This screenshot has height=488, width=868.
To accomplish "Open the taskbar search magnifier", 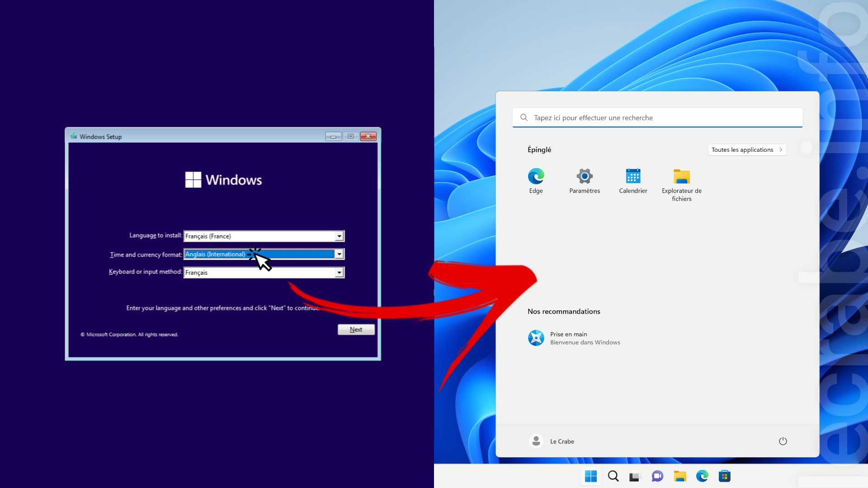I will click(x=613, y=476).
